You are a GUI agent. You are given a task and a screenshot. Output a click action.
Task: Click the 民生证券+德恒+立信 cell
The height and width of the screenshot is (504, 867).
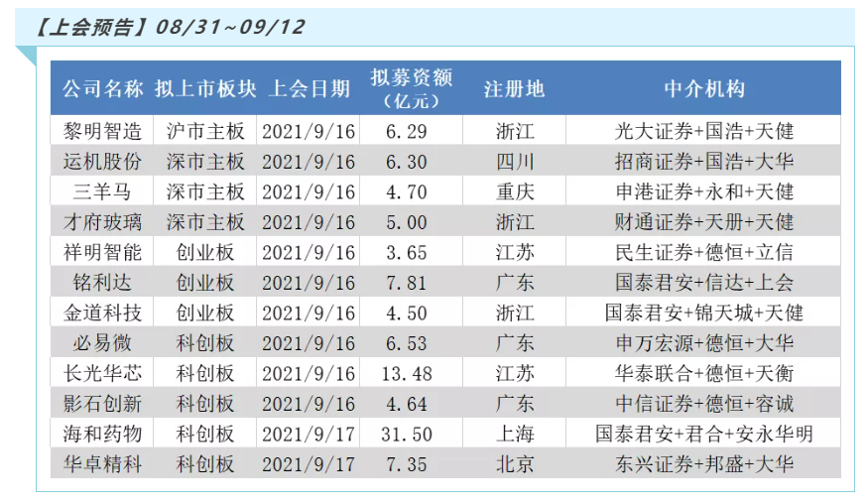tap(704, 252)
